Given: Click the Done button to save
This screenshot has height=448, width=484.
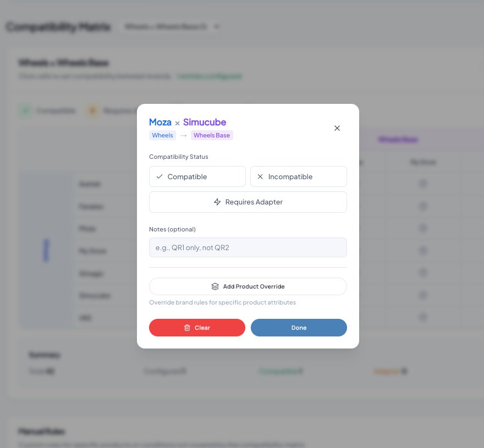Looking at the screenshot, I should tap(299, 328).
